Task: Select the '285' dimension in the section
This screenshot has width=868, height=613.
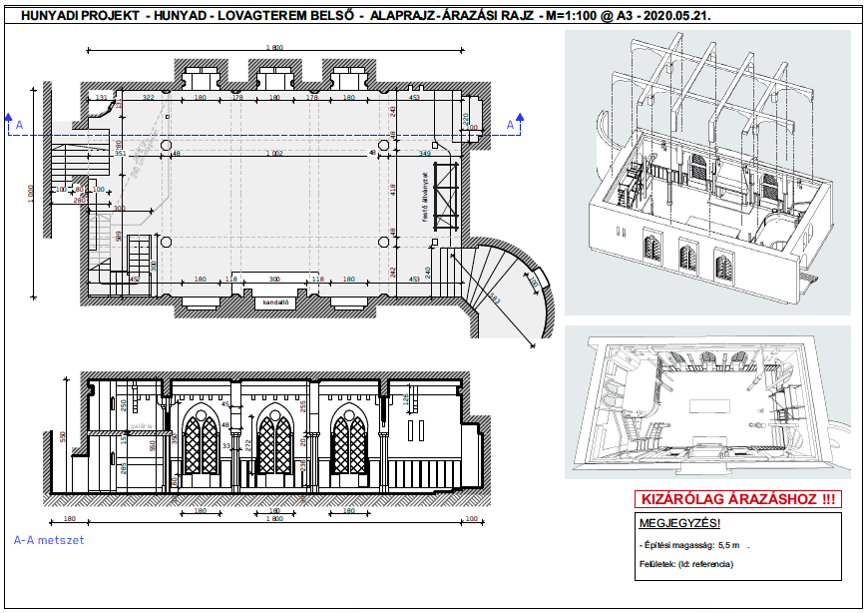Action: pos(123,468)
